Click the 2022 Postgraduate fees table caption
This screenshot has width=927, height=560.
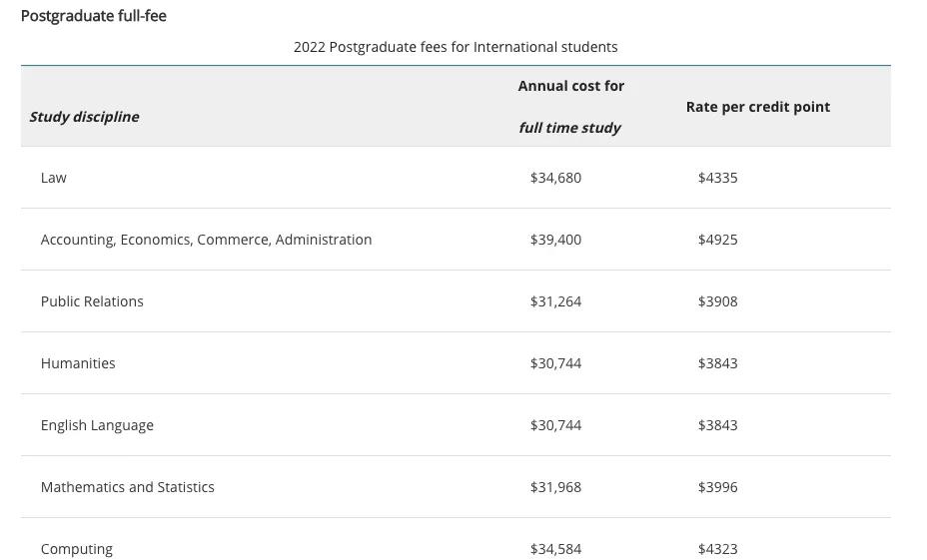[x=456, y=47]
